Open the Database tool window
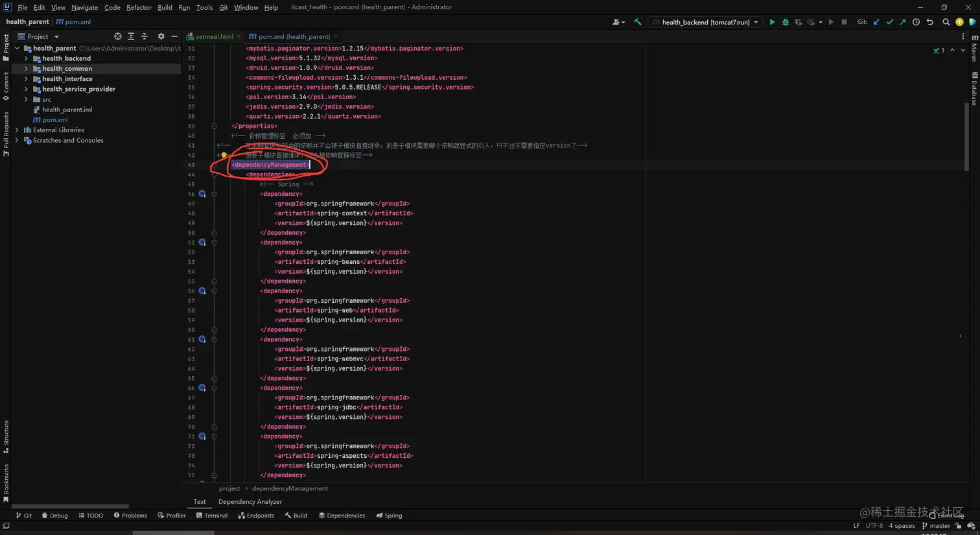 pos(974,89)
